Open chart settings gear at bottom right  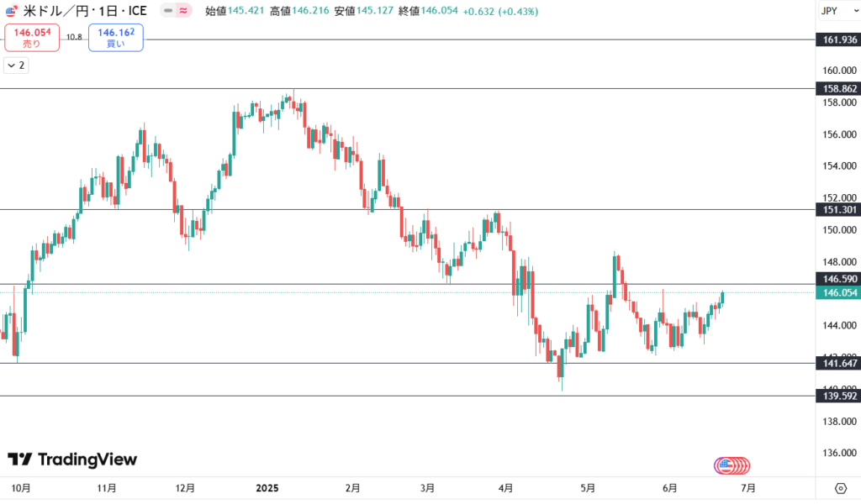[841, 488]
